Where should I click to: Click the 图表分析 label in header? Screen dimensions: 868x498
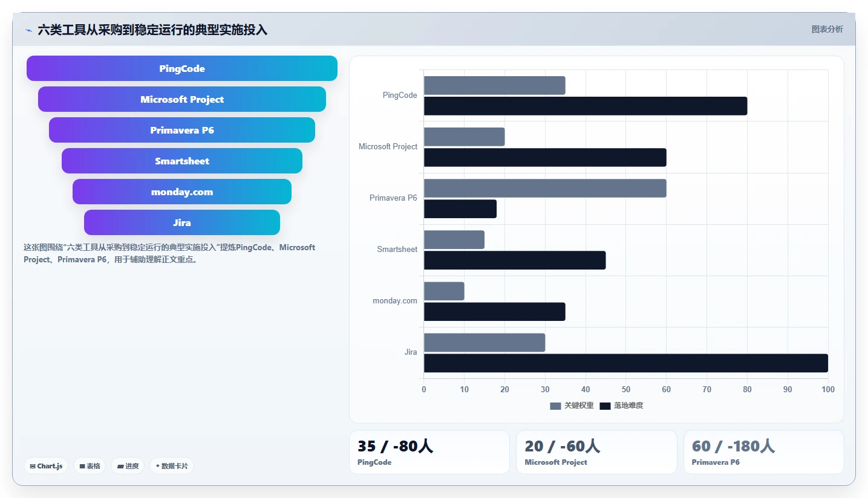point(827,29)
